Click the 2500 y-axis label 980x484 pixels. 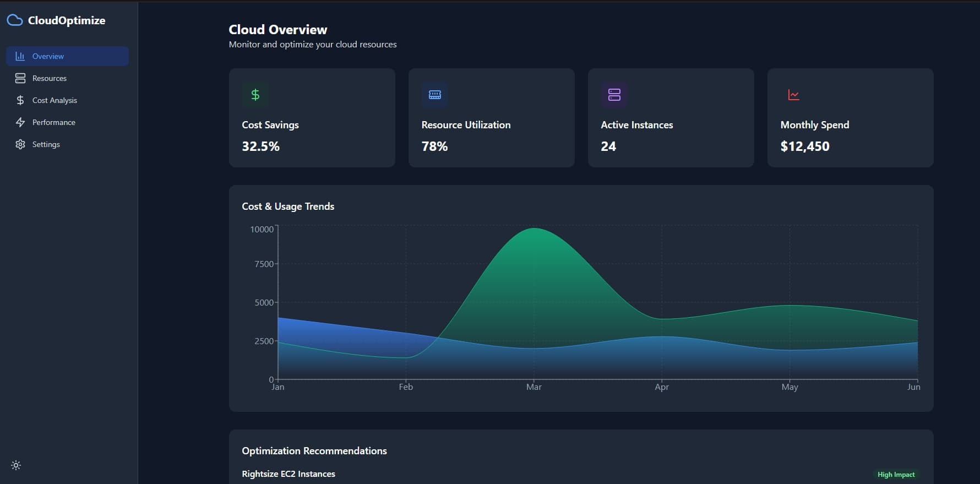[264, 341]
